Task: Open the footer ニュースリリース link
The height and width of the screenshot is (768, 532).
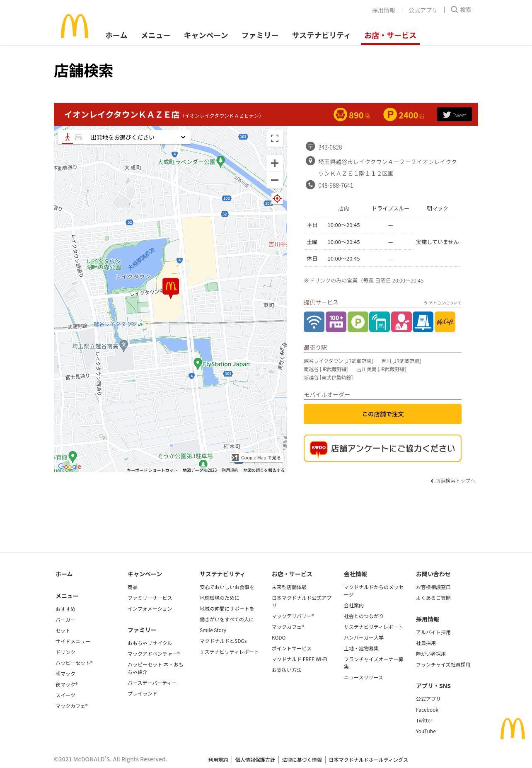Action: 363,677
